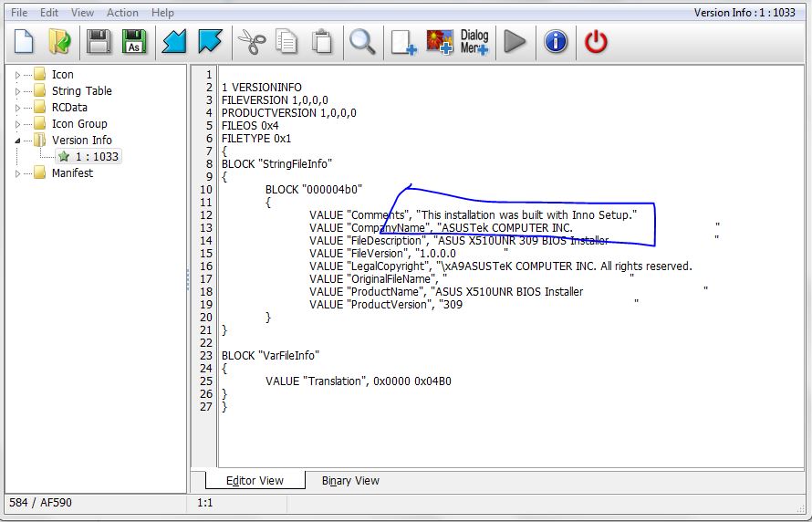Click the "Translation" value line
Image resolution: width=812 pixels, height=522 pixels.
coord(359,381)
